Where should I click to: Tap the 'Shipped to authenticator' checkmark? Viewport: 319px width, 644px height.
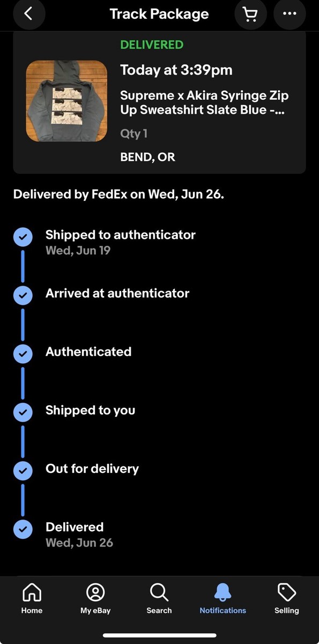click(23, 237)
